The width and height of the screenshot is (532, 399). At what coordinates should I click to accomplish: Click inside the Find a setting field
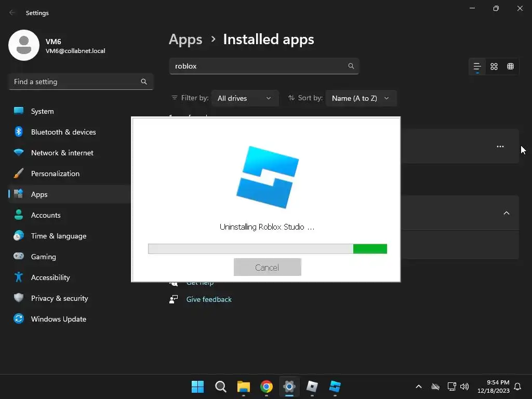(81, 82)
